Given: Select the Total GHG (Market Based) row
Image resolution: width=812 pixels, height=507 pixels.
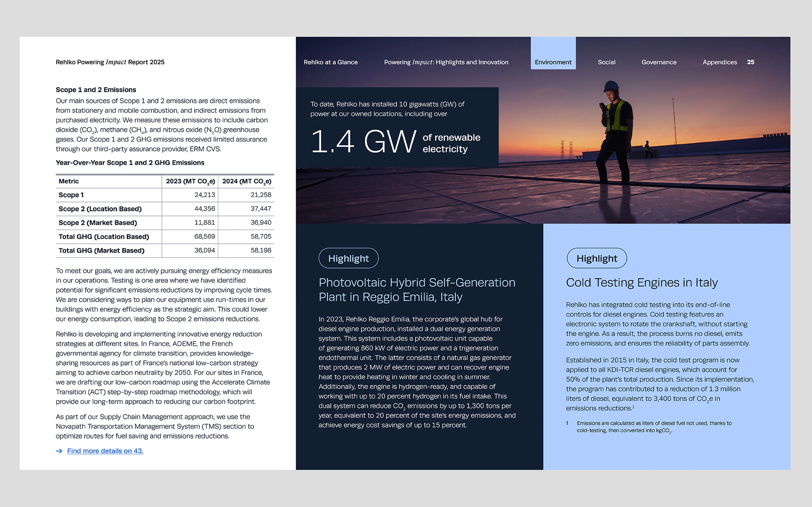Looking at the screenshot, I should (x=101, y=250).
